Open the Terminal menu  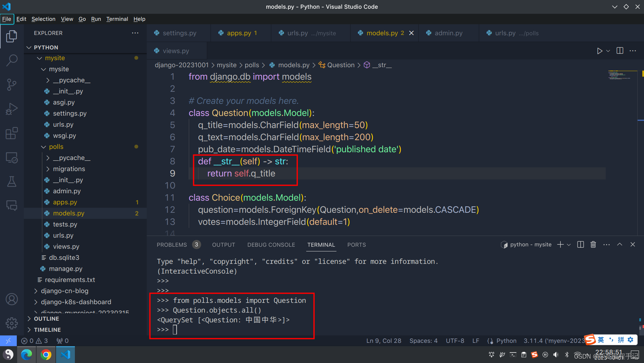[x=117, y=19]
